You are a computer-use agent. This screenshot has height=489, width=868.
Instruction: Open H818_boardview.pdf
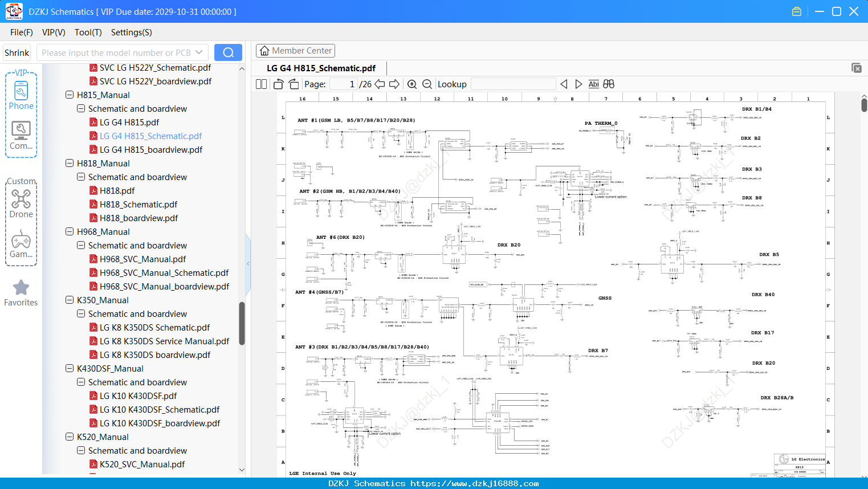138,218
